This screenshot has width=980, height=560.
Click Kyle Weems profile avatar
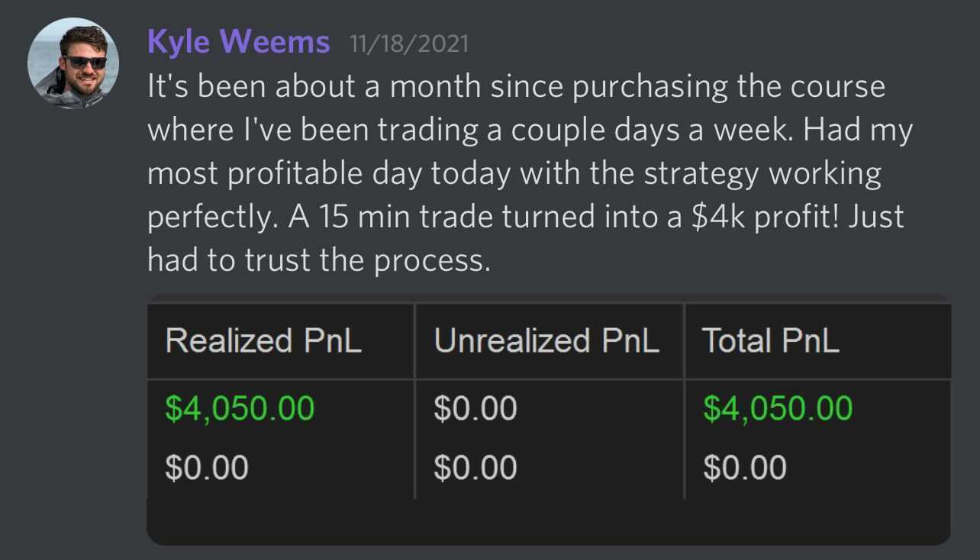click(73, 63)
